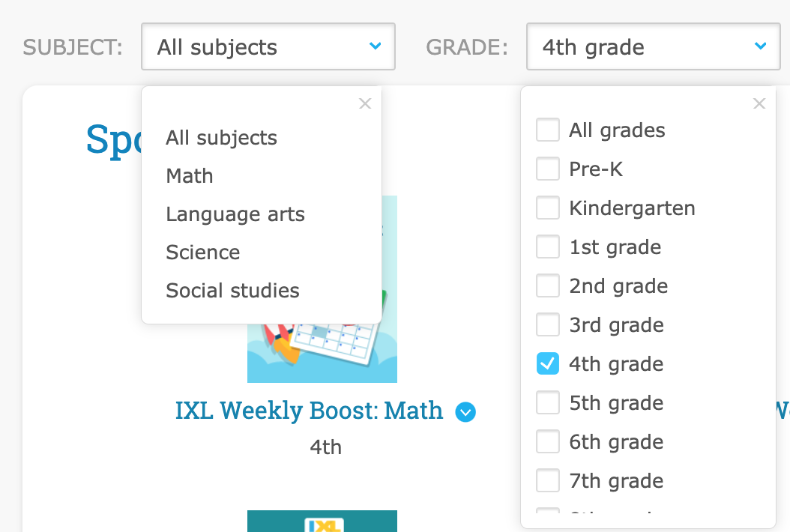
Task: Tick the 7th grade checkbox
Action: coord(548,481)
